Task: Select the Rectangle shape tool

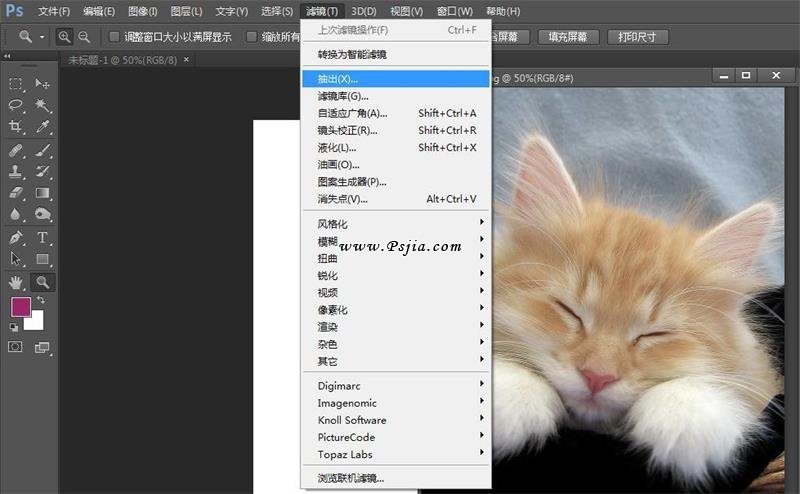Action: tap(42, 259)
